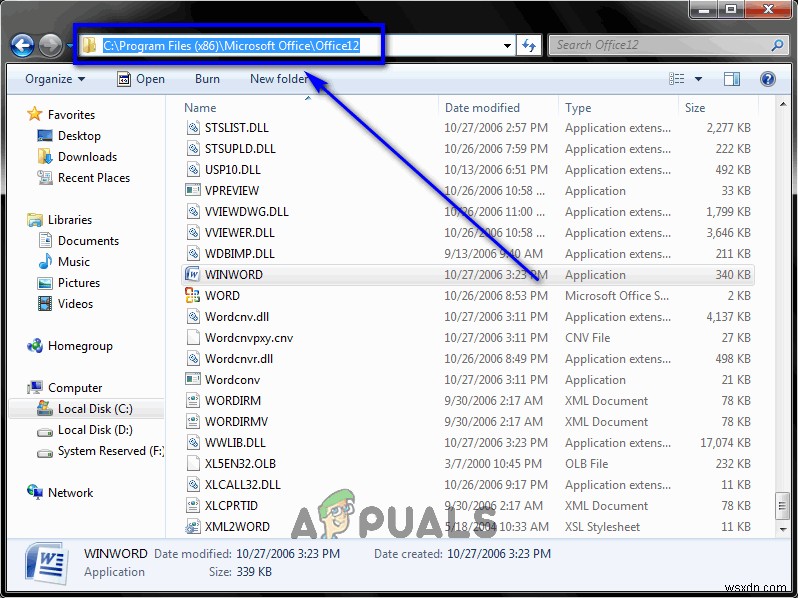
Task: Open the Documents library
Action: click(x=88, y=241)
